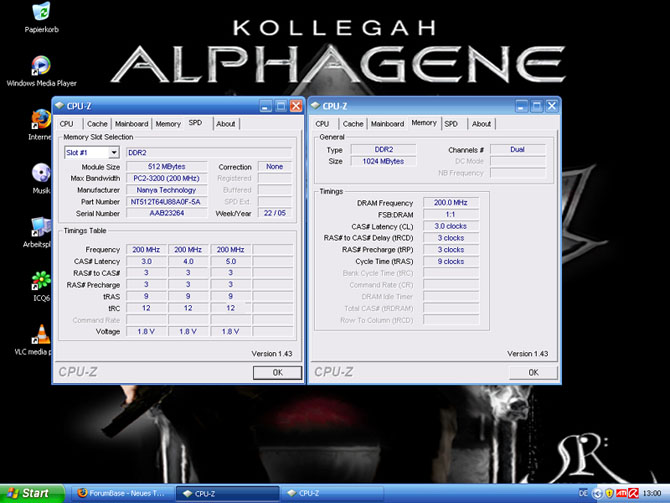The width and height of the screenshot is (670, 503).
Task: Click right CPU-Z window title icon
Action: [x=315, y=106]
